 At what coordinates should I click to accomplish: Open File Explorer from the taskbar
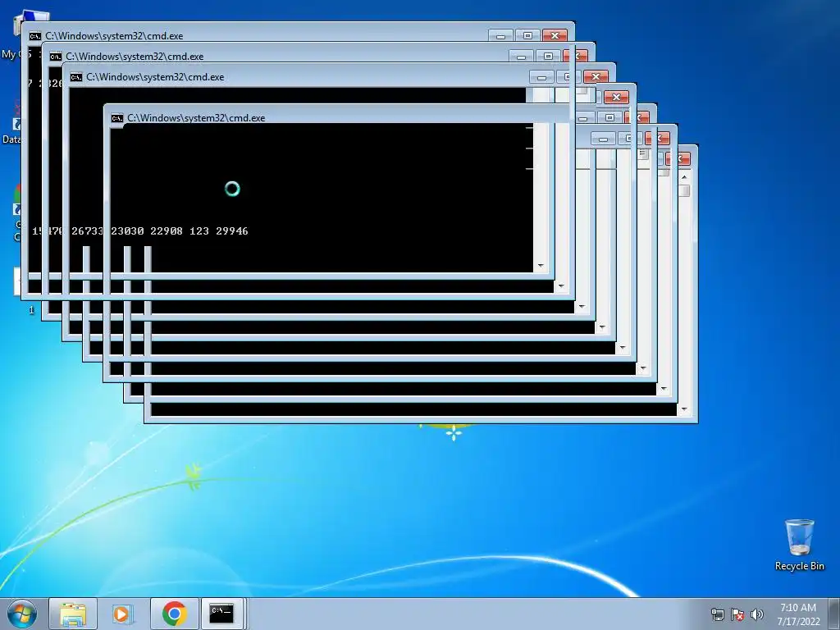point(73,614)
